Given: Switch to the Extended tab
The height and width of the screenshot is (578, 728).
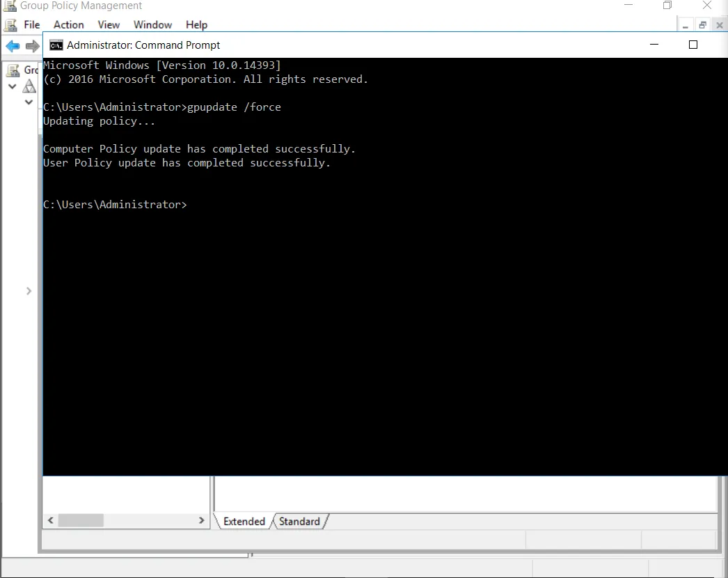Looking at the screenshot, I should [244, 522].
